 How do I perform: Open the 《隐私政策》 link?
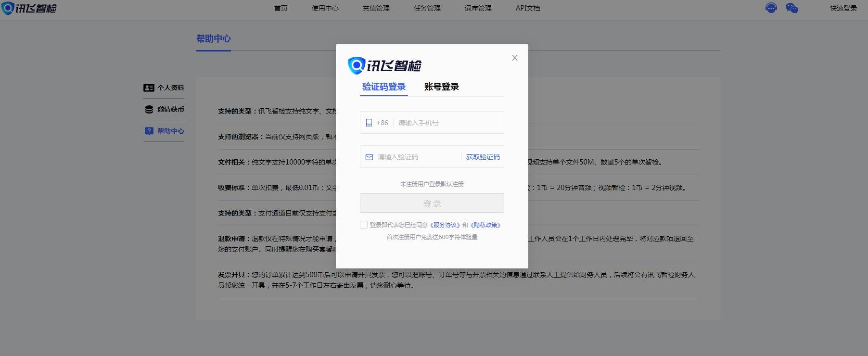pos(485,225)
